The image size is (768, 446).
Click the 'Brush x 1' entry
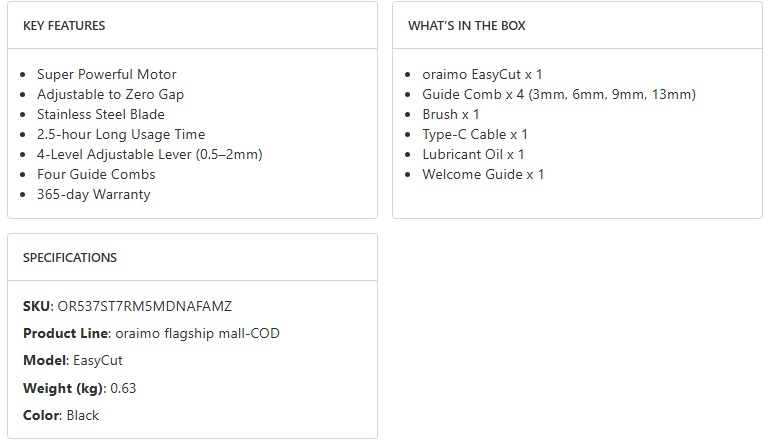450,114
